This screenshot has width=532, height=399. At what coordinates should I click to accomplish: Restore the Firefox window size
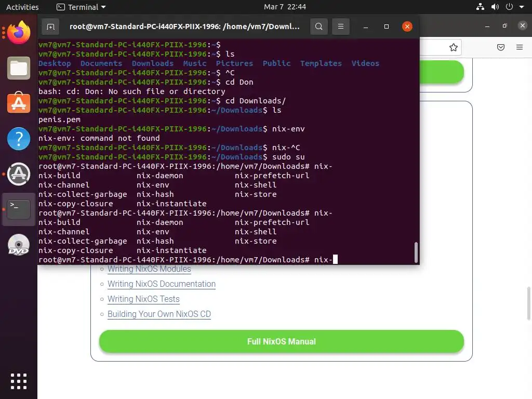(x=505, y=25)
